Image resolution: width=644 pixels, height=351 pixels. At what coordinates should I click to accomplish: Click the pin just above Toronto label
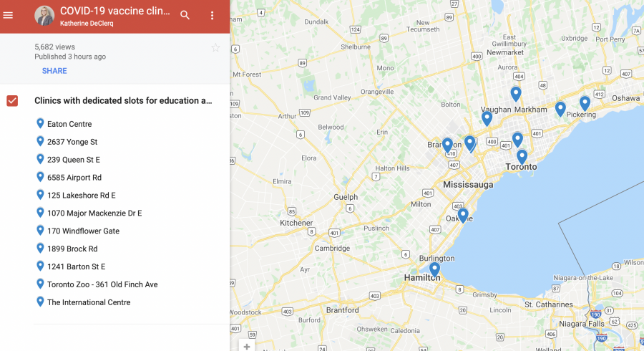point(522,156)
